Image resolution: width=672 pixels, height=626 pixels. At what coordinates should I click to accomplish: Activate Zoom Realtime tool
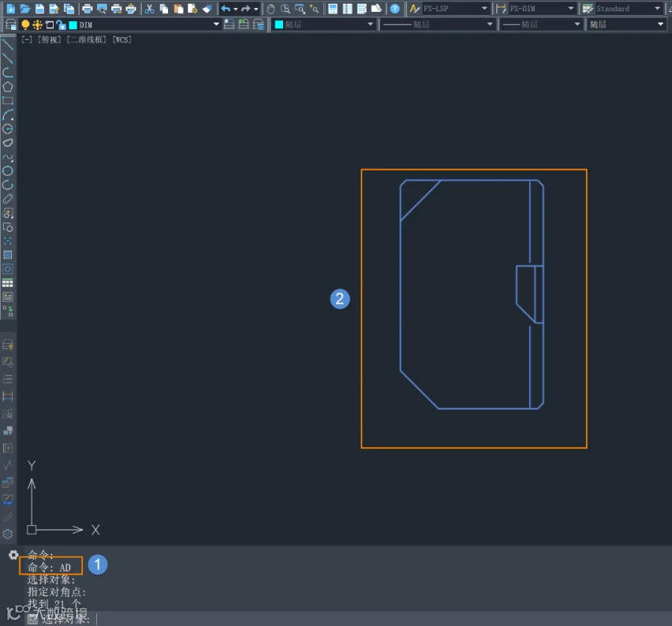coord(285,8)
